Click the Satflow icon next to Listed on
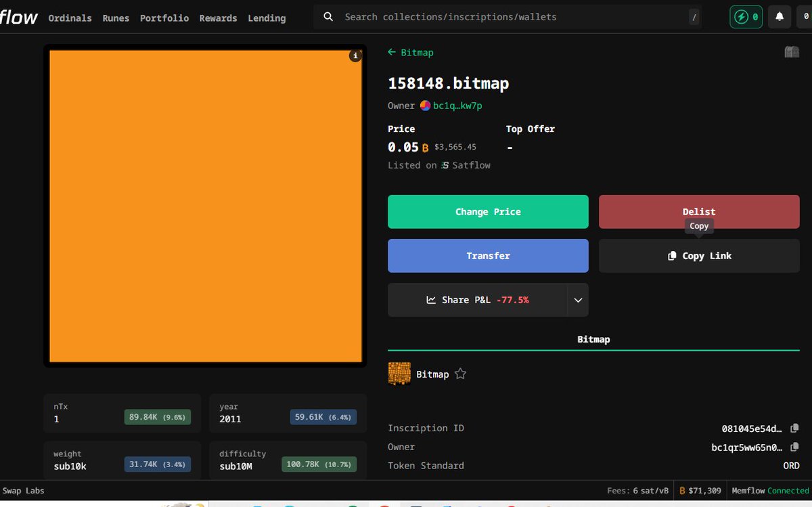 click(445, 164)
